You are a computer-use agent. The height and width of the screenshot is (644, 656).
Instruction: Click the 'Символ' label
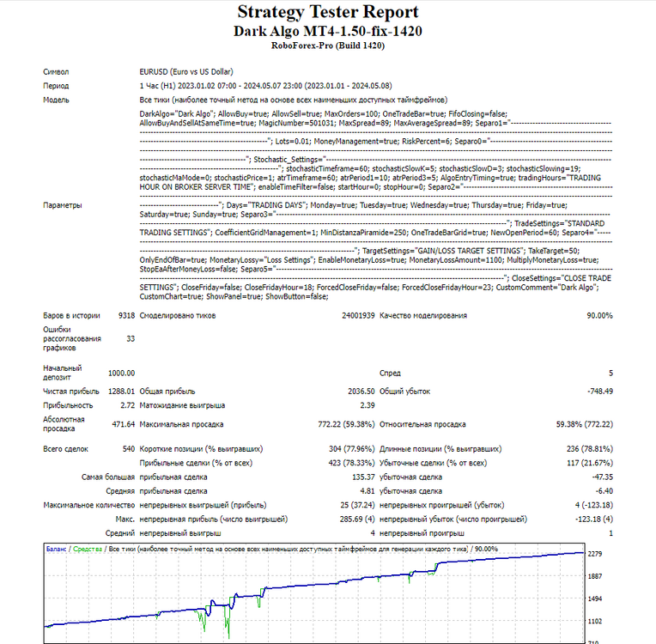pyautogui.click(x=56, y=72)
